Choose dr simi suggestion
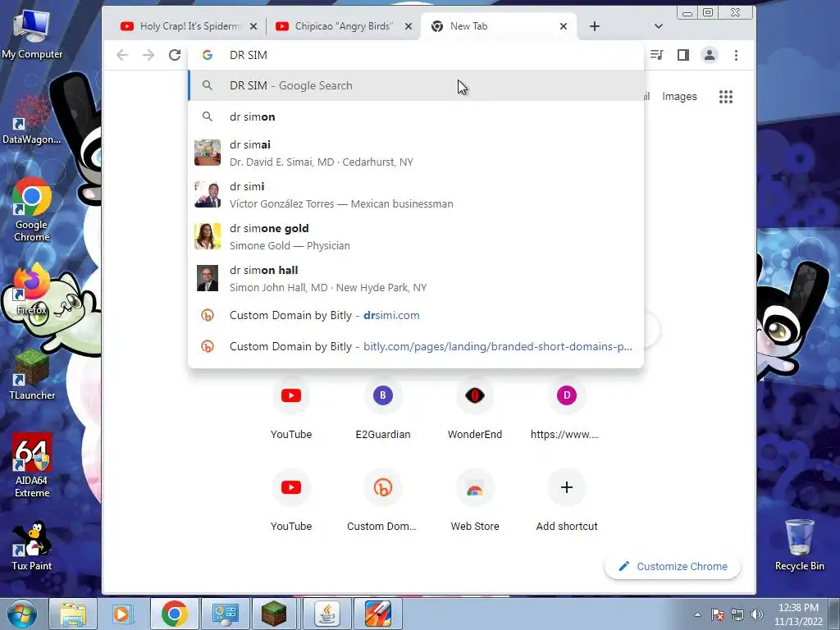840x630 pixels. pyautogui.click(x=416, y=195)
